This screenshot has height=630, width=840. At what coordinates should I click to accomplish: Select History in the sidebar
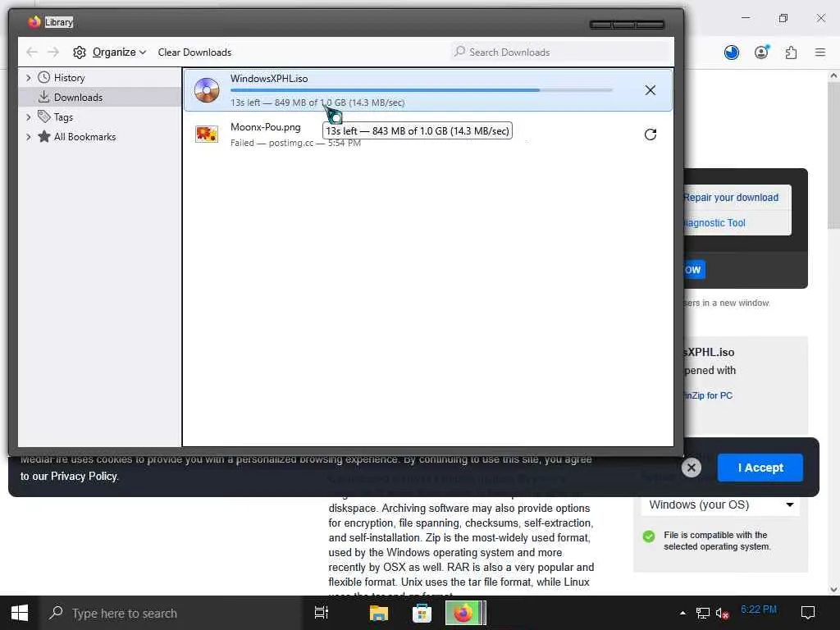click(x=69, y=78)
